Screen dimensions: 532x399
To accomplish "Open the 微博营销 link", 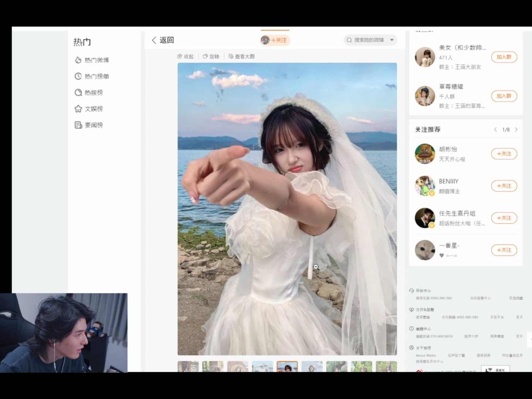I will pyautogui.click(x=423, y=317).
